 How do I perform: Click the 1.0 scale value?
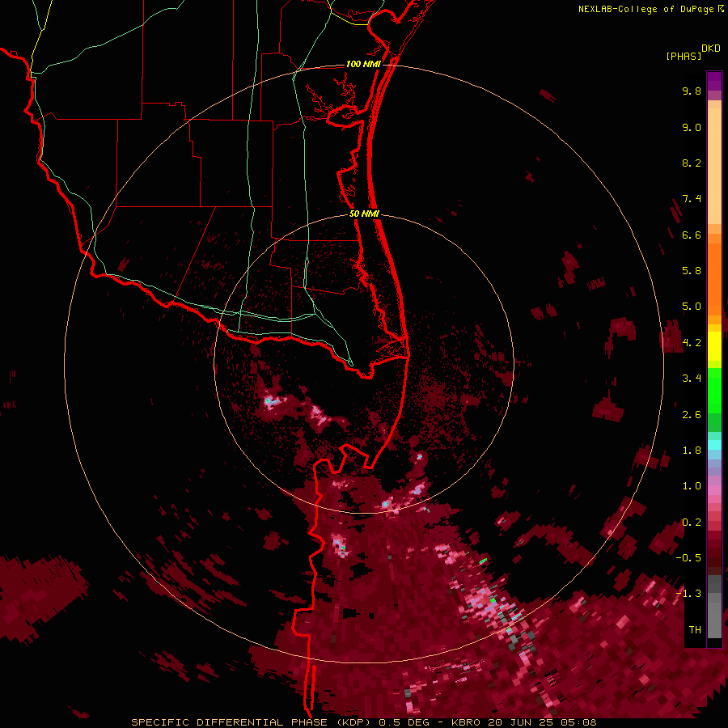click(x=692, y=486)
